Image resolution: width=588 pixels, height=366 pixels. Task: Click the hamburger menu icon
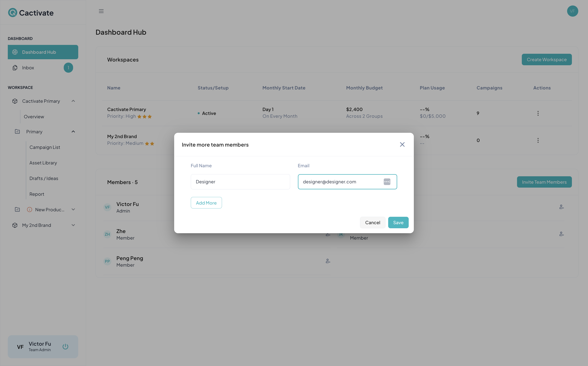click(x=101, y=11)
